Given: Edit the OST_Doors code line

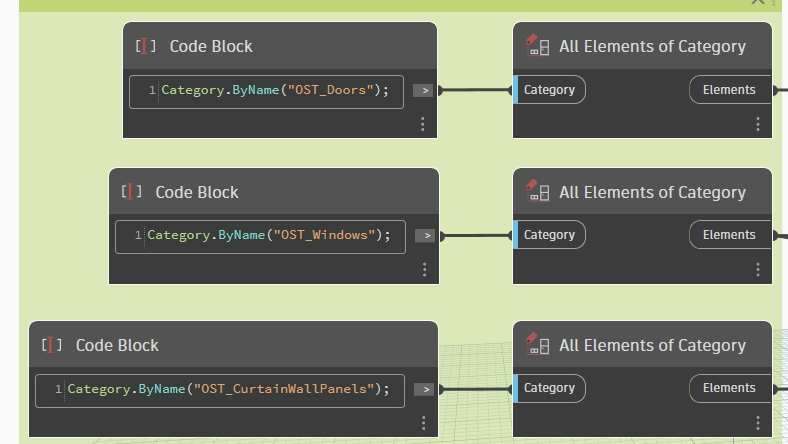Looking at the screenshot, I should [x=274, y=91].
